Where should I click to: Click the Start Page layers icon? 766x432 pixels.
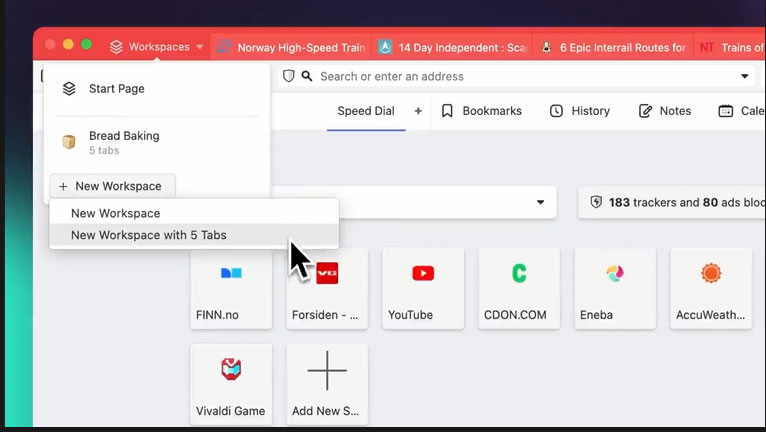point(69,89)
